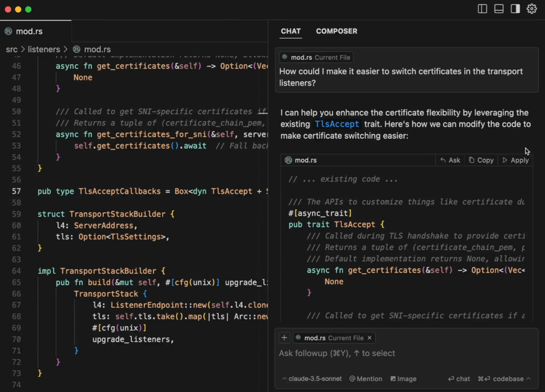Toggle the bottom panel layout
This screenshot has height=392, width=545.
pos(499,9)
